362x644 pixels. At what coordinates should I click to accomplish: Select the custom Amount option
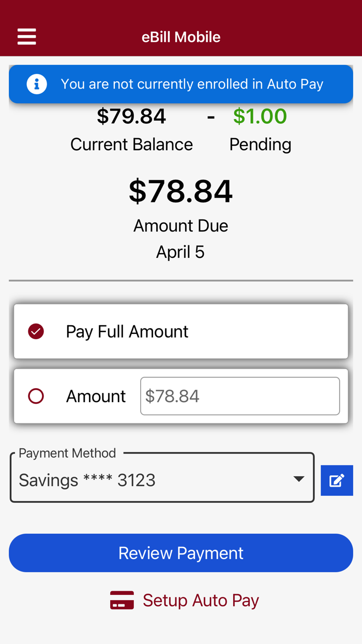coord(96,396)
